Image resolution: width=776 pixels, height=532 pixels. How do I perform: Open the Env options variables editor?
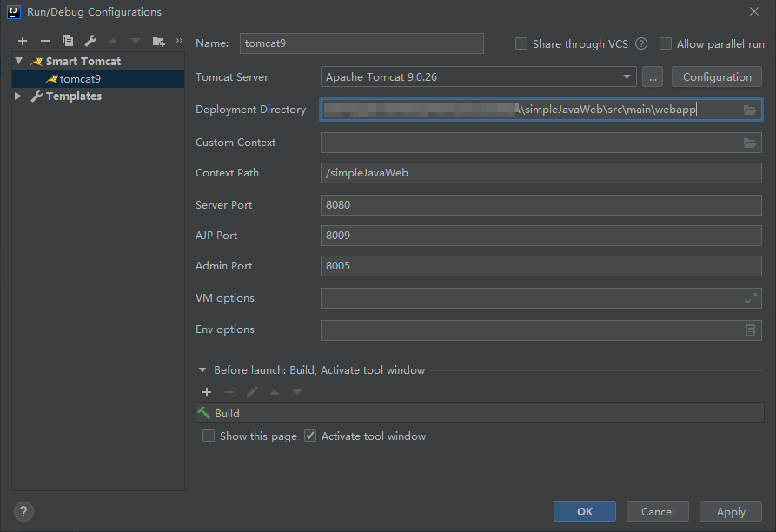click(x=751, y=329)
